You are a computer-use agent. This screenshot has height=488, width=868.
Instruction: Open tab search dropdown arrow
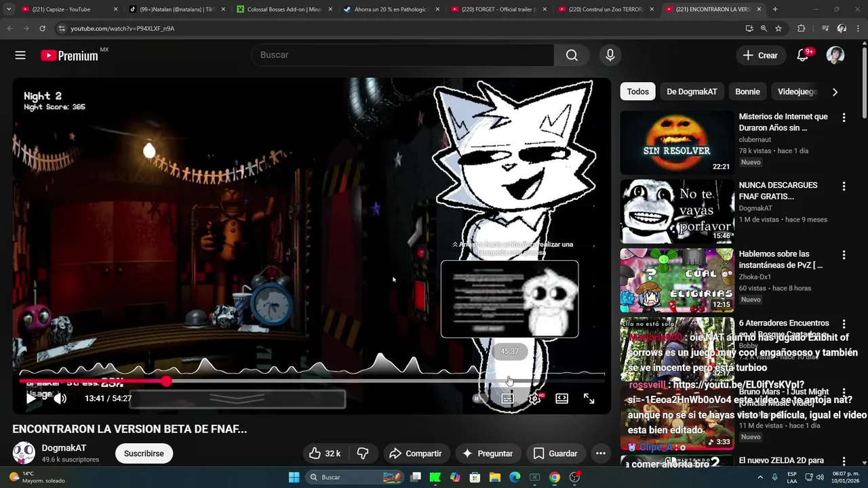pyautogui.click(x=9, y=9)
